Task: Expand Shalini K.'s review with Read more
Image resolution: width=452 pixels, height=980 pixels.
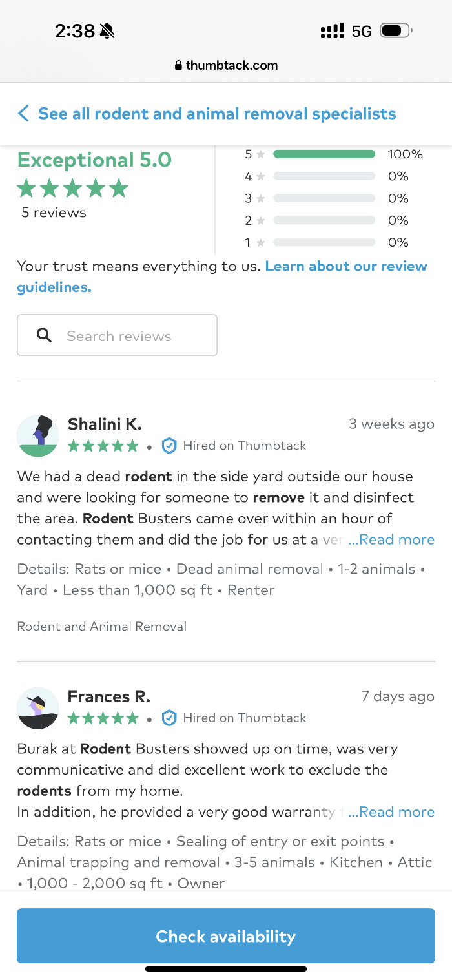Action: [x=391, y=539]
